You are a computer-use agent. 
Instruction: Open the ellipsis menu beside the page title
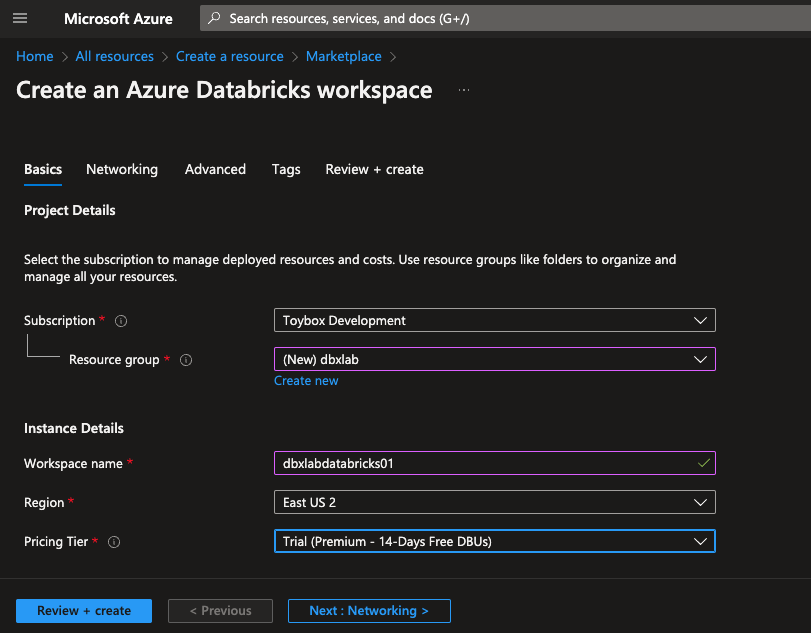tap(464, 90)
